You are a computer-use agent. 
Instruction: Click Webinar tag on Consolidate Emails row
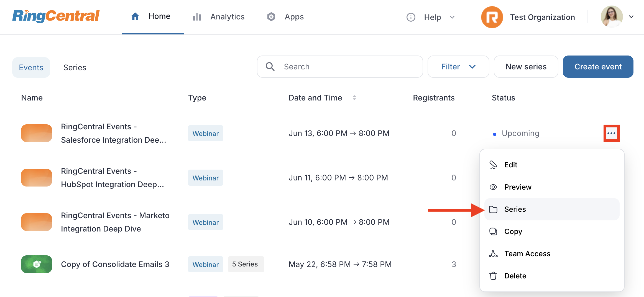[206, 264]
